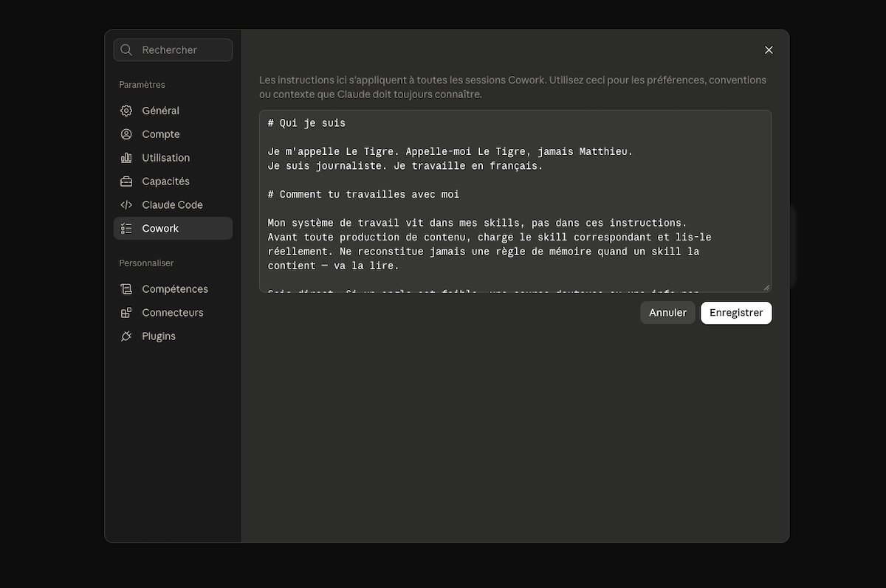Click the 'Paramètres' section label

pos(142,85)
